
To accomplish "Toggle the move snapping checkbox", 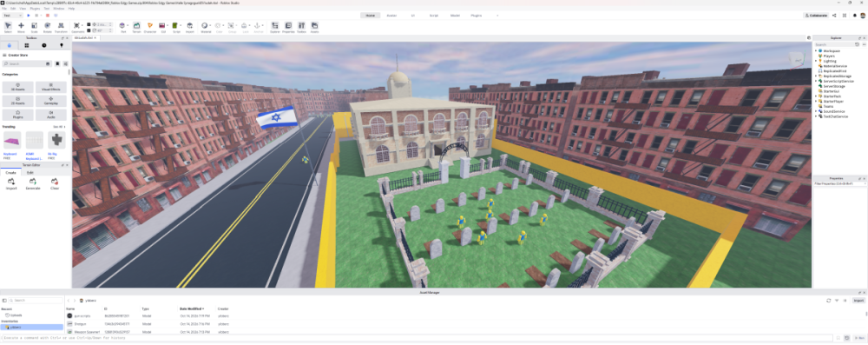I will [89, 24].
